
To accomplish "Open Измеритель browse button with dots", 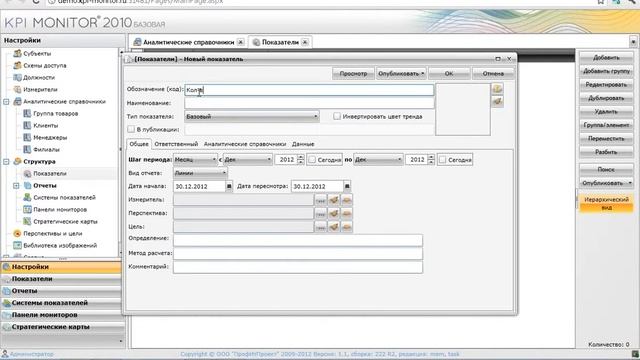I will coord(321,200).
